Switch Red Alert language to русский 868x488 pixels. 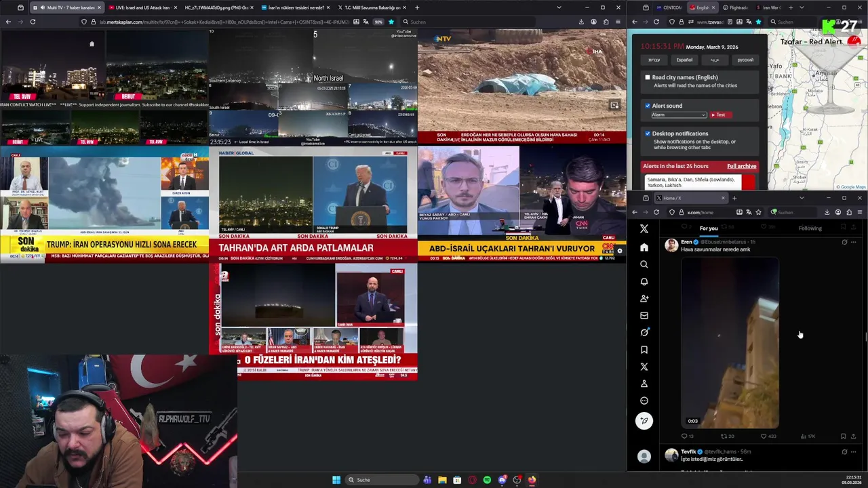click(745, 60)
